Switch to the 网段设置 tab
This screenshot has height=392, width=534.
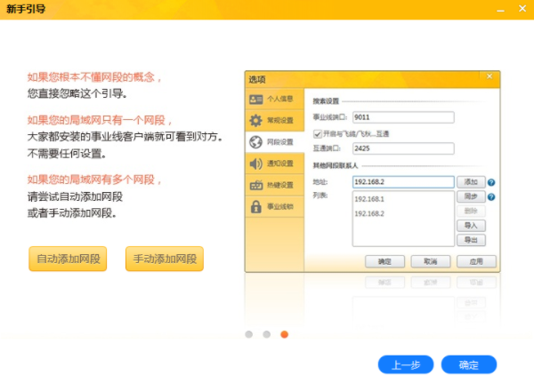(x=274, y=142)
